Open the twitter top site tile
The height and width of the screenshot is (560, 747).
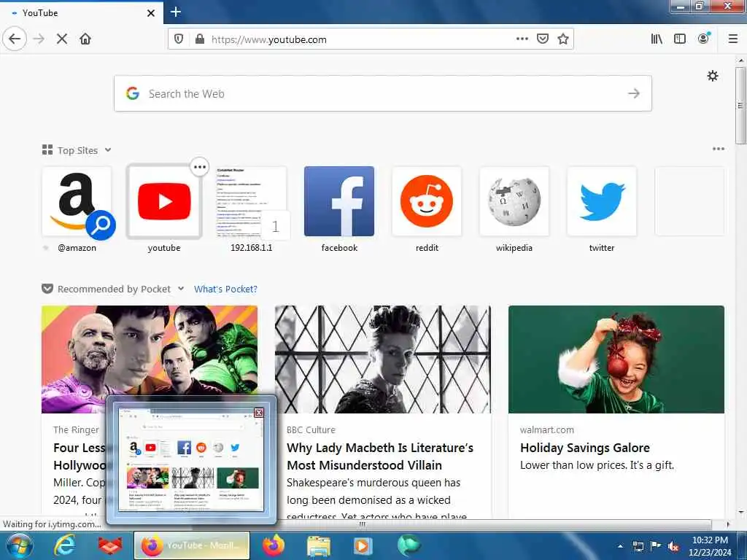click(x=602, y=201)
